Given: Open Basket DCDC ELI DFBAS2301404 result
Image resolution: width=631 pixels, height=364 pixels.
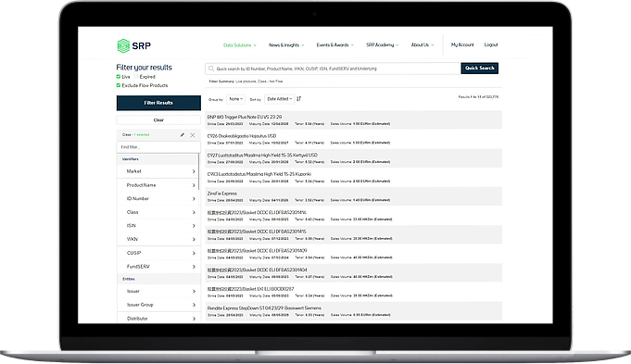Looking at the screenshot, I should (x=257, y=270).
